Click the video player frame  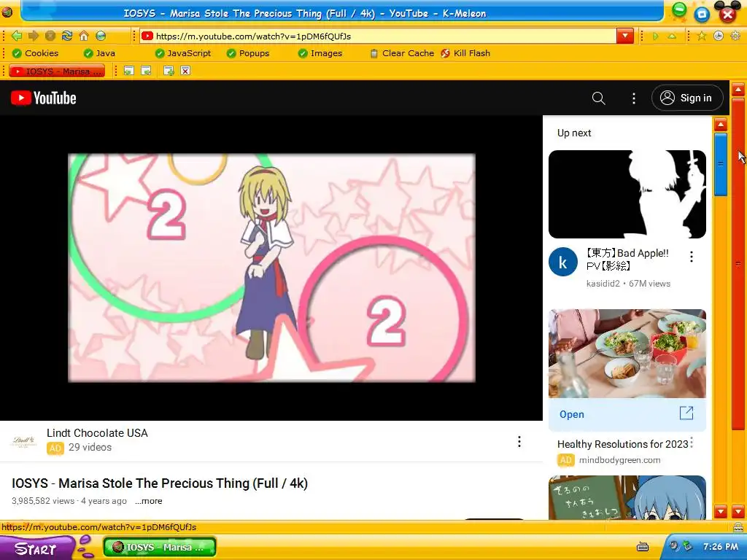click(271, 268)
